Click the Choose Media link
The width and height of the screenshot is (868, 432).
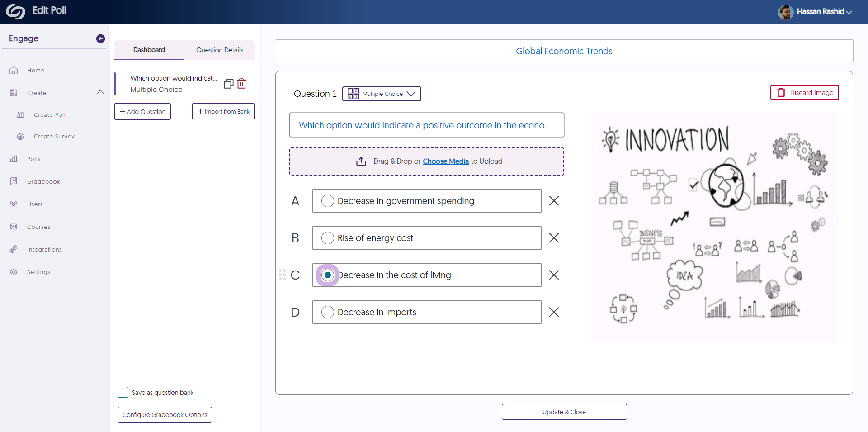point(445,161)
